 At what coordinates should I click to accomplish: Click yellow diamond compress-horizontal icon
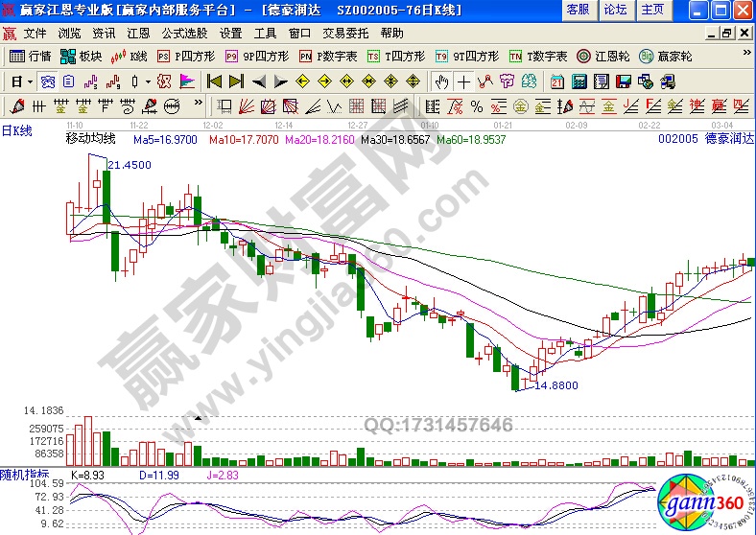coord(368,81)
